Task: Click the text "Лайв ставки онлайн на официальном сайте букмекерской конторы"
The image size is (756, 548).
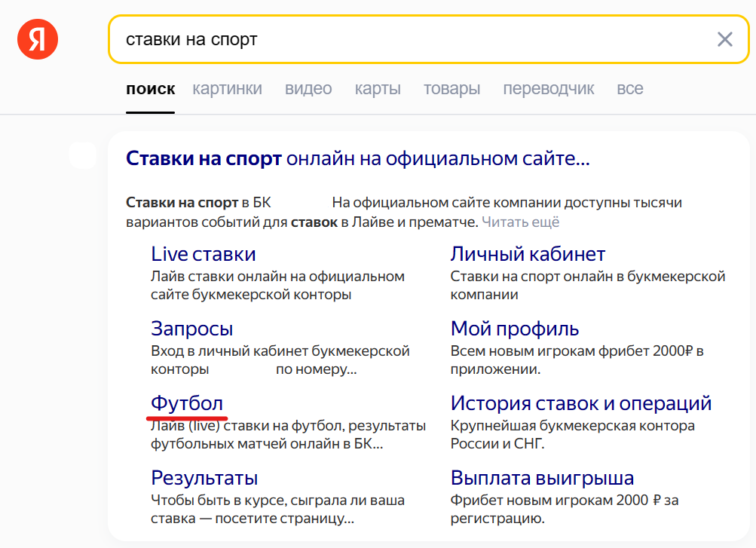Action: 277,286
